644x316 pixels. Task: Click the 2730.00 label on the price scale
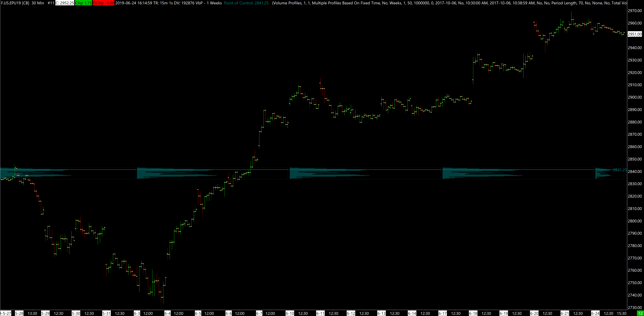click(x=634, y=307)
